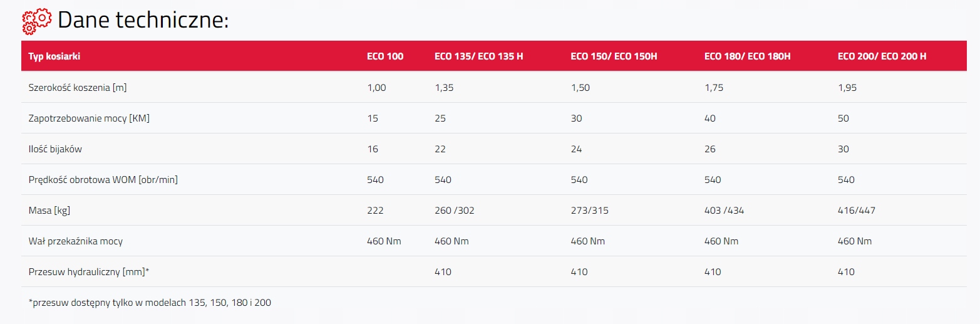Select the "Typ kosiarki" header cell
The height and width of the screenshot is (324, 980).
click(54, 56)
